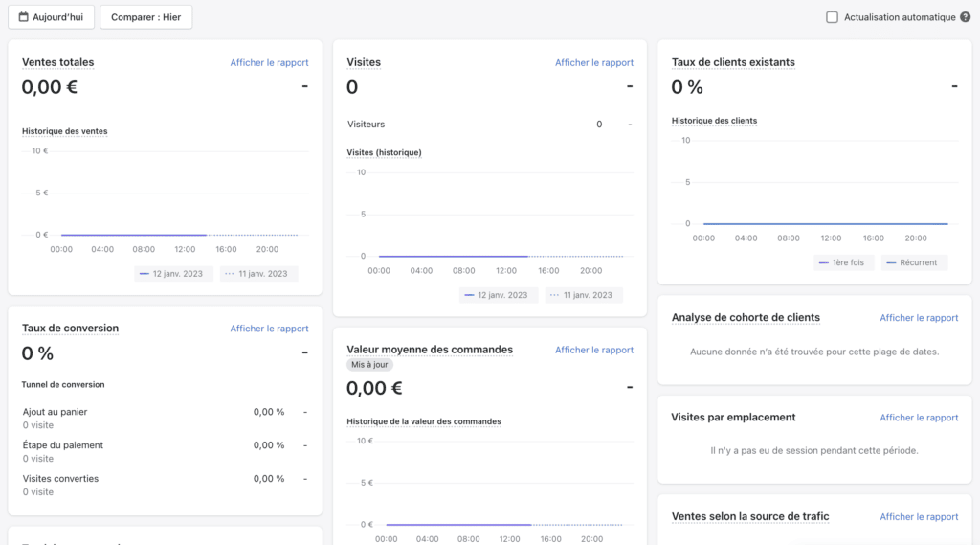This screenshot has width=980, height=545.
Task: Click the Taux de clients existants heading
Action: (x=733, y=63)
